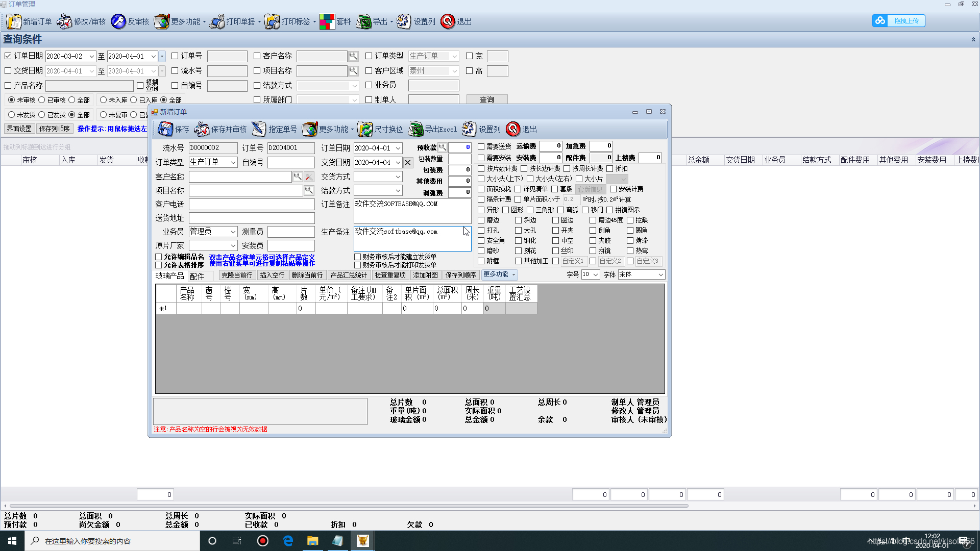The image size is (980, 551).
Task: Click the search icon beside 客户名称 field in dialog
Action: point(297,177)
